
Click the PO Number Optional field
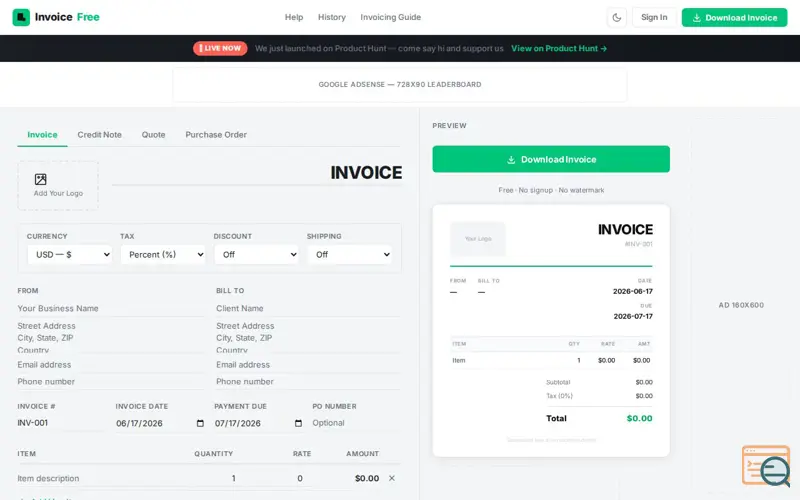357,423
